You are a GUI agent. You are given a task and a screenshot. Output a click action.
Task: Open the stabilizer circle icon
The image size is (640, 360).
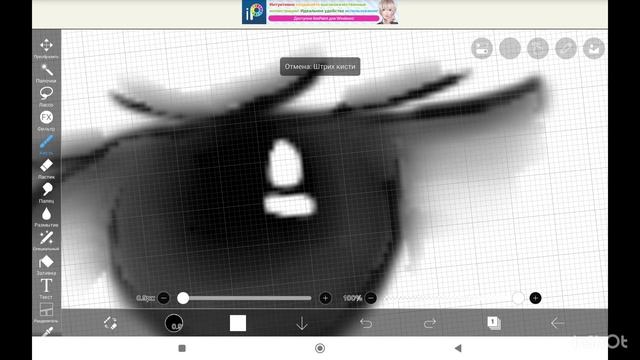click(538, 49)
